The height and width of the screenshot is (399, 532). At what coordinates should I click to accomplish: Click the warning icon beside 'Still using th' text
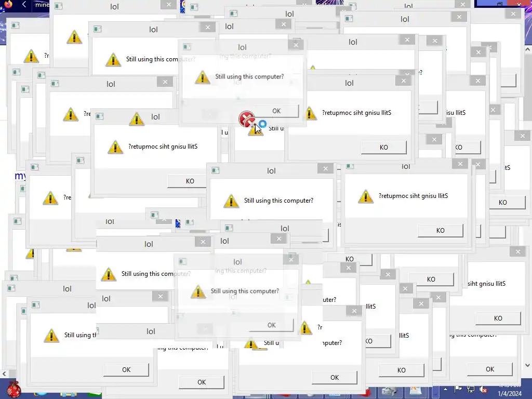pyautogui.click(x=51, y=335)
